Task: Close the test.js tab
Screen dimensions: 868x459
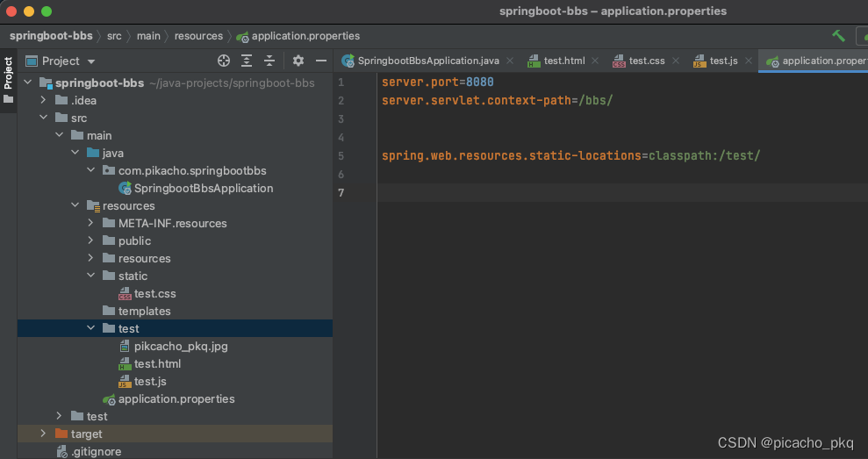Action: click(x=749, y=61)
